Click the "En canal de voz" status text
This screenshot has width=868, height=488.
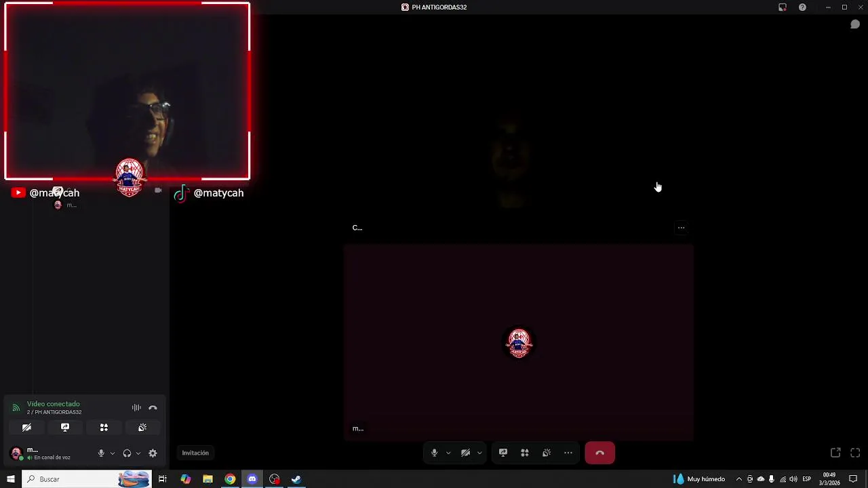click(x=52, y=457)
